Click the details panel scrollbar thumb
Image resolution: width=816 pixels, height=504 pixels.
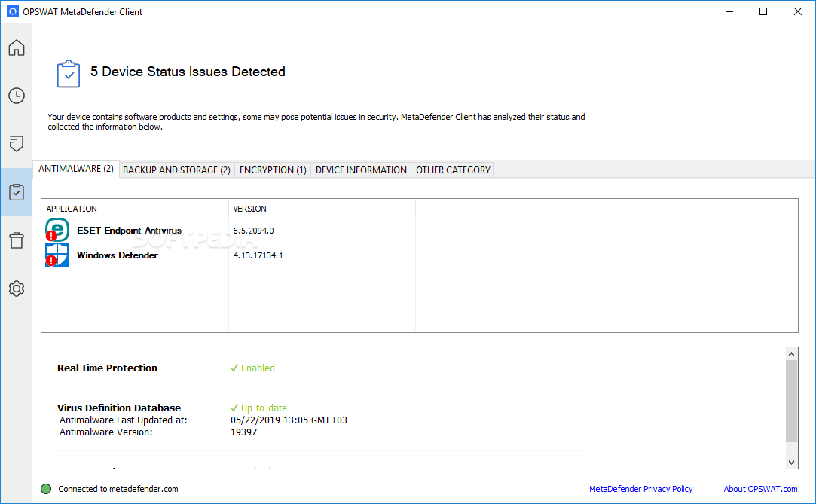(x=791, y=401)
